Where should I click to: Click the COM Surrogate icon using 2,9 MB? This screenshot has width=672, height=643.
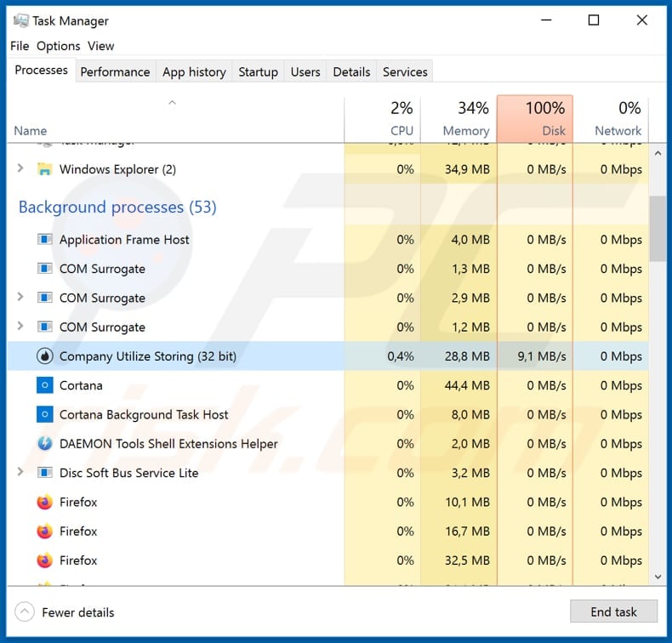(44, 298)
